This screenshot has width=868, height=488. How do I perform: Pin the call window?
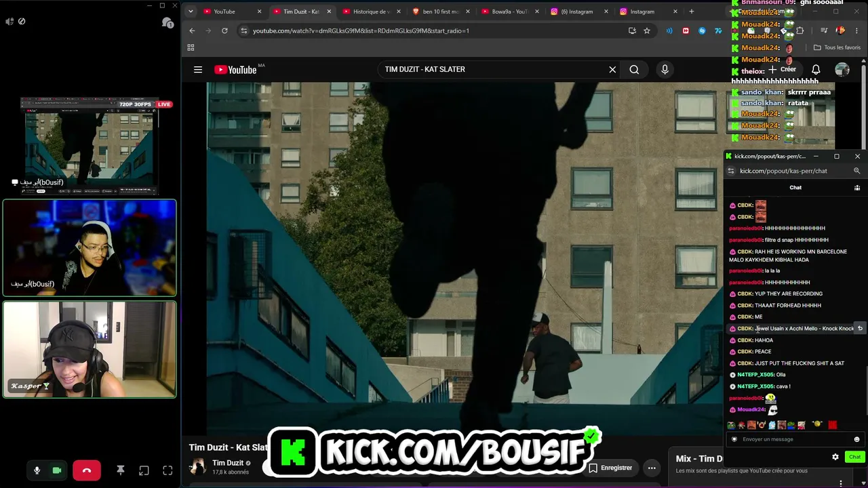pyautogui.click(x=120, y=470)
